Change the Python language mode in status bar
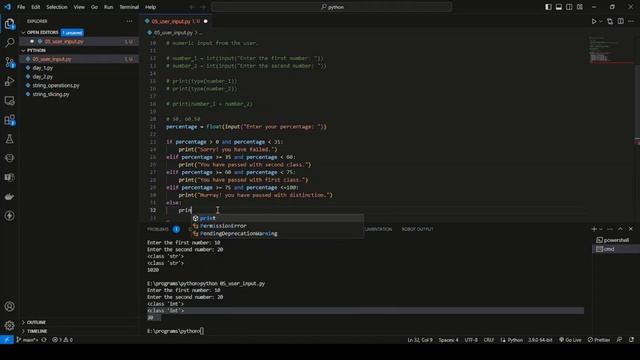This screenshot has height=360, width=640. tap(515, 340)
